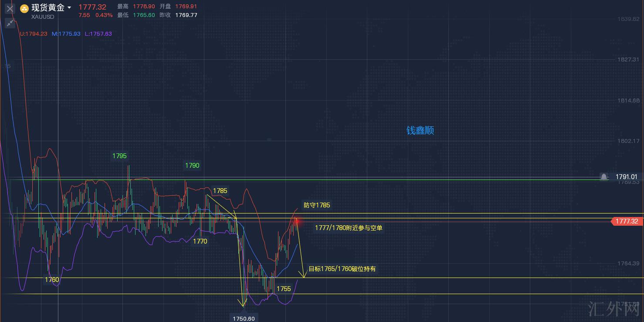Viewport: 644px width, 322px height.
Task: Click the 1802.17 price axis label
Action: pos(628,141)
